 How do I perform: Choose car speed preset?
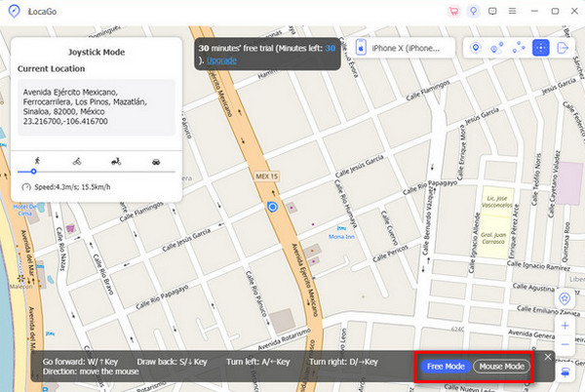(156, 160)
